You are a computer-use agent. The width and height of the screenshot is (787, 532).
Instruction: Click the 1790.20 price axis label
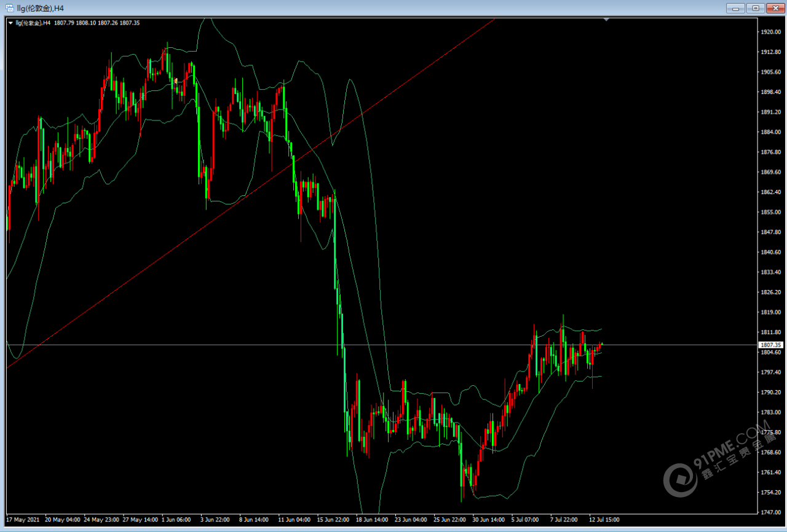[770, 392]
